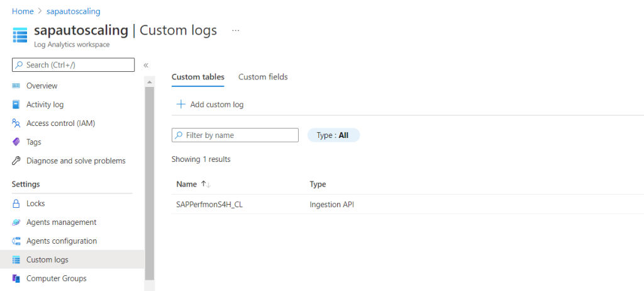The height and width of the screenshot is (291, 644).
Task: Open the ellipsis more options menu
Action: 235,31
